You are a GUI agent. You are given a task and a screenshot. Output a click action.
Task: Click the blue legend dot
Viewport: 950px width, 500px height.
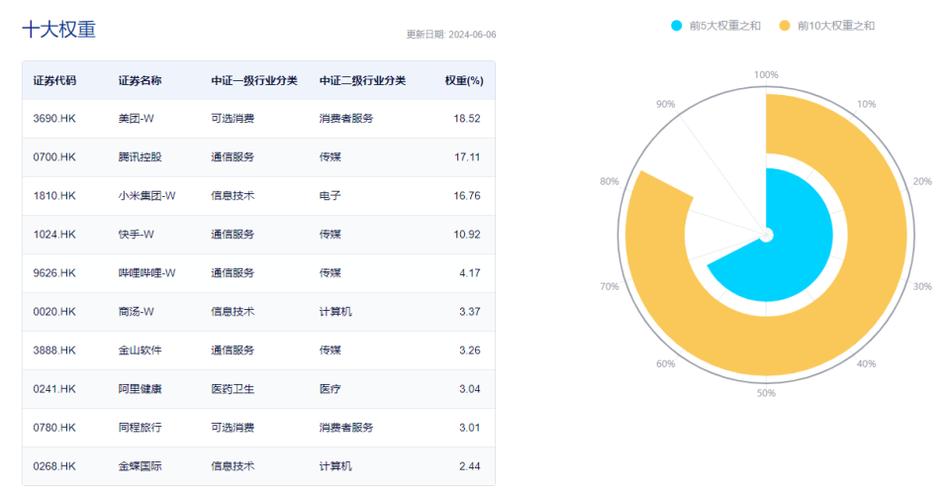coord(677,25)
